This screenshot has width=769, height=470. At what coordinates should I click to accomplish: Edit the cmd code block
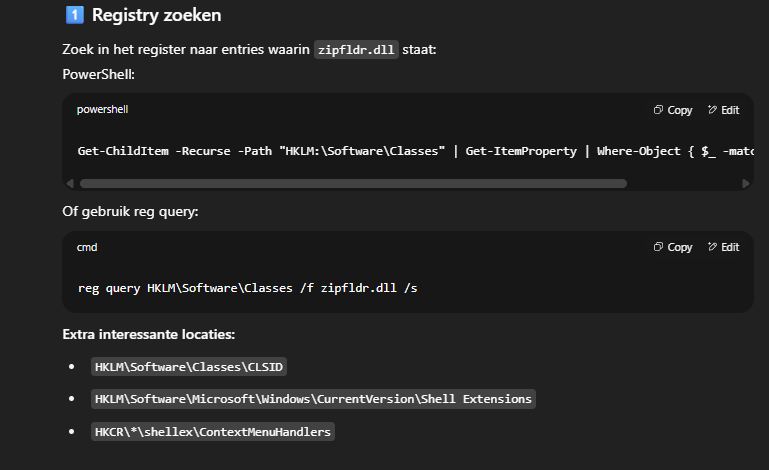(x=723, y=247)
